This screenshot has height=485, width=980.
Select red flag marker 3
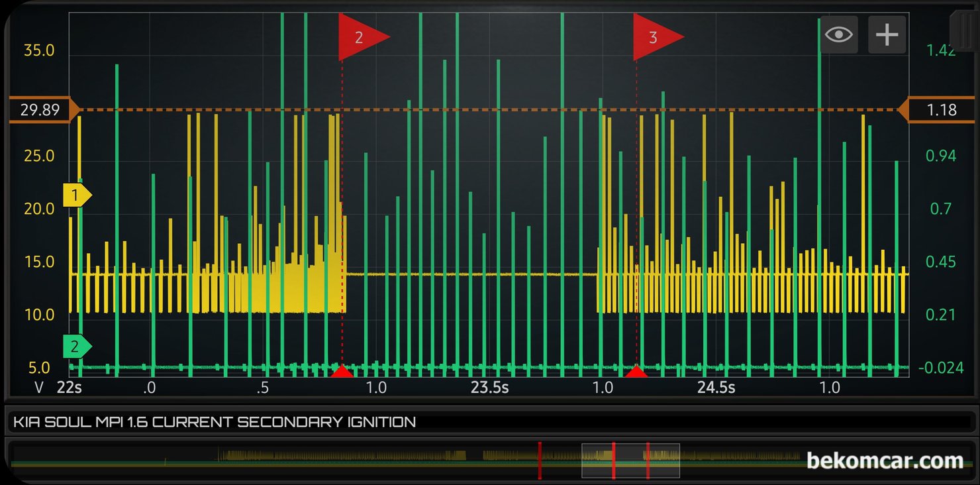(x=658, y=37)
